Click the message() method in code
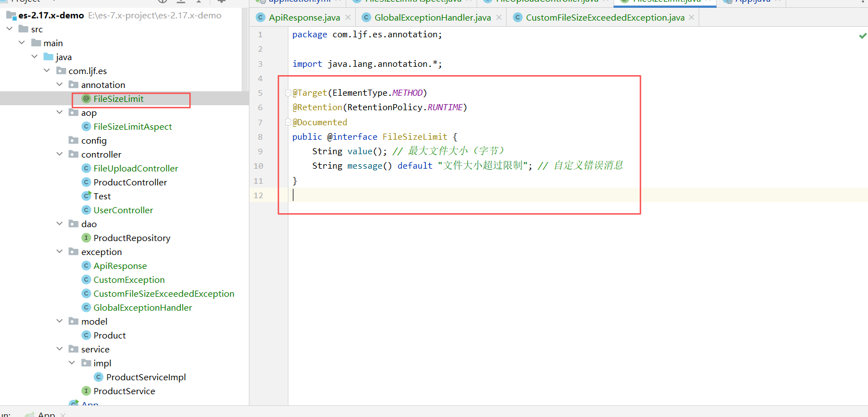The height and width of the screenshot is (417, 868). tap(370, 166)
